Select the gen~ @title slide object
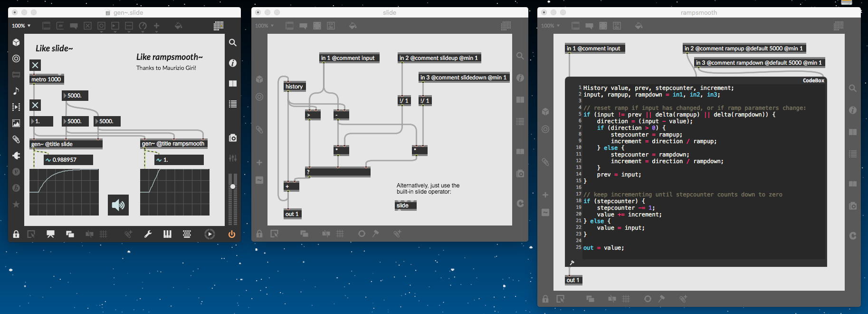The height and width of the screenshot is (314, 868). [66, 144]
